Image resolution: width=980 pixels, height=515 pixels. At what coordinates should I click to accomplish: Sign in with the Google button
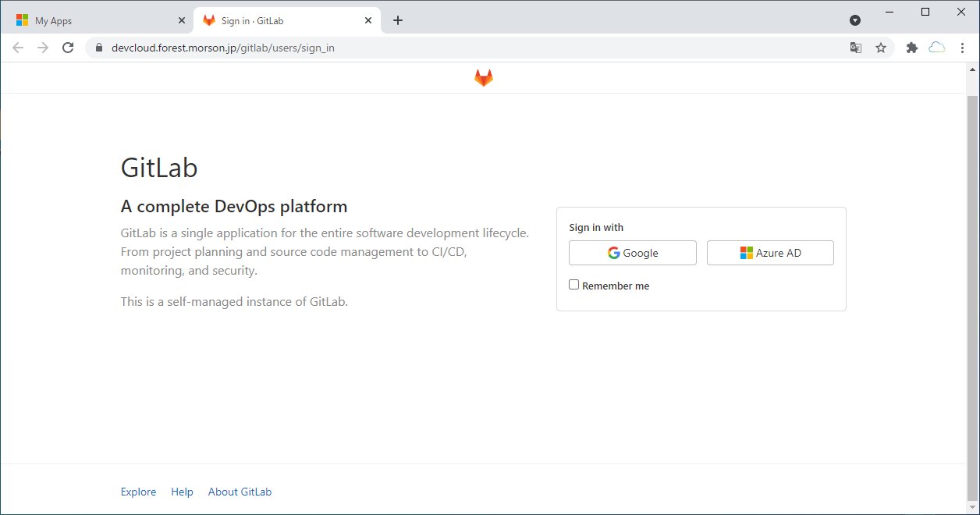pos(632,253)
